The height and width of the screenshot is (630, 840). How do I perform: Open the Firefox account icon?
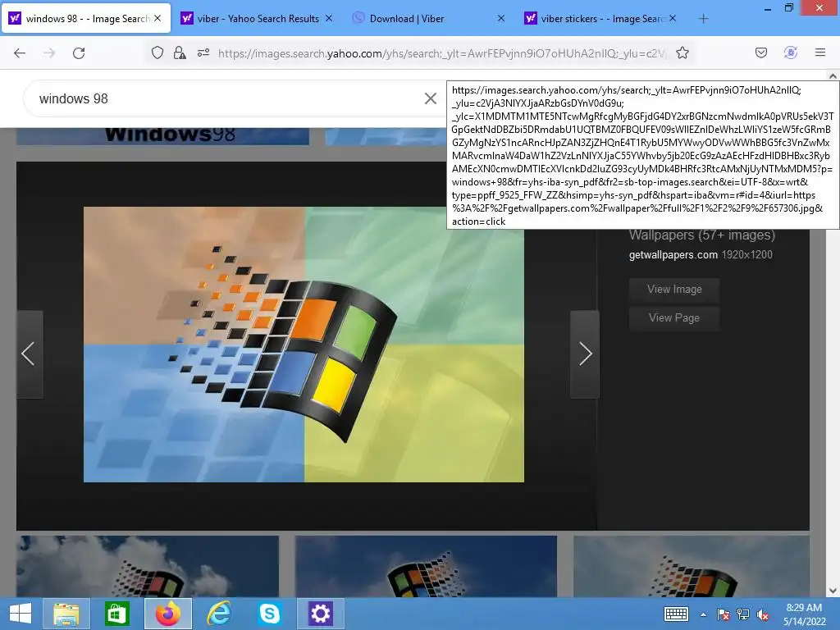click(790, 52)
